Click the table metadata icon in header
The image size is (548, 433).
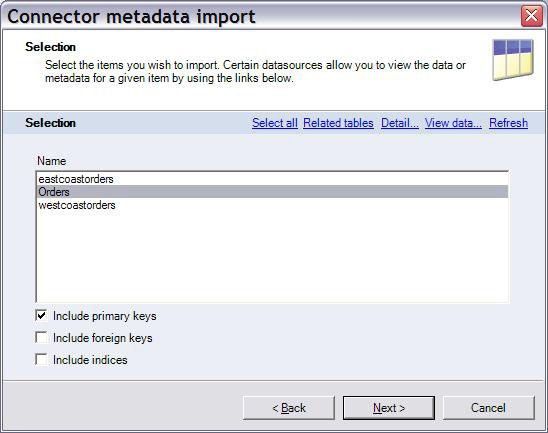513,60
